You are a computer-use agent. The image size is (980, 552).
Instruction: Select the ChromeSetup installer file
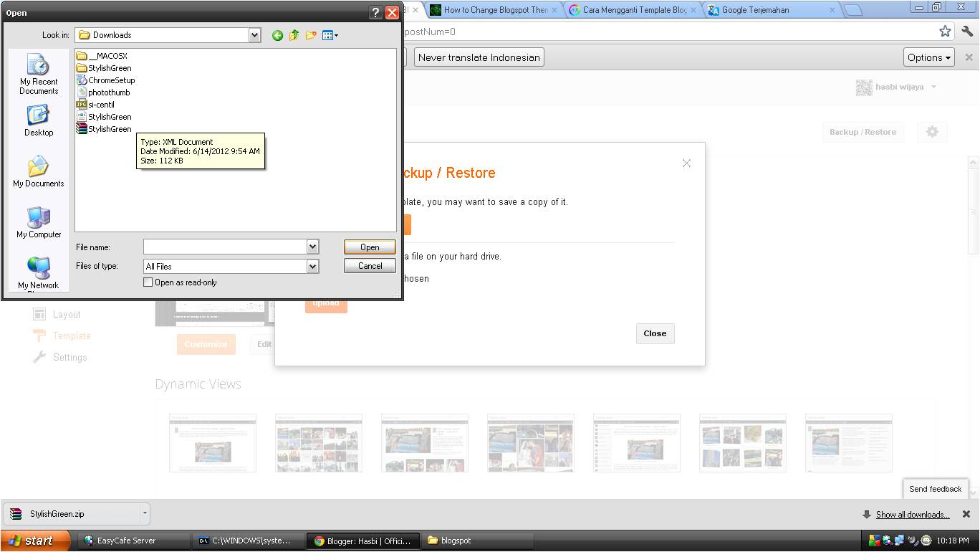(105, 80)
